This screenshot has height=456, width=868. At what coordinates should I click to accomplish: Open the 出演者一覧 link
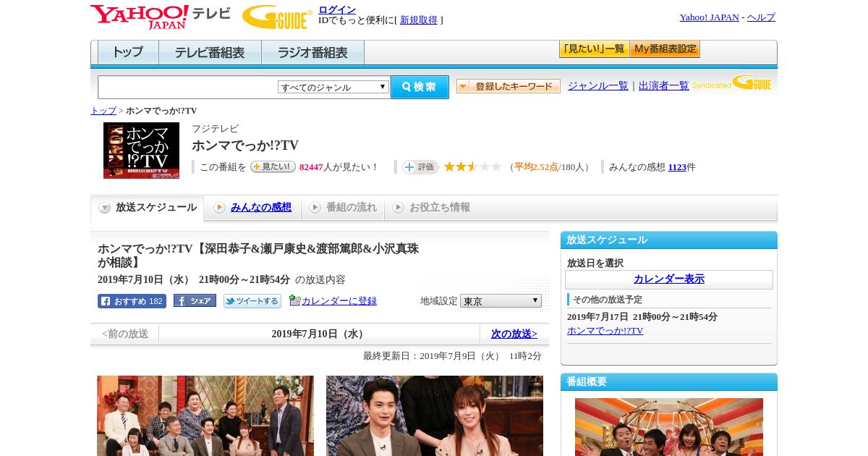[x=664, y=85]
